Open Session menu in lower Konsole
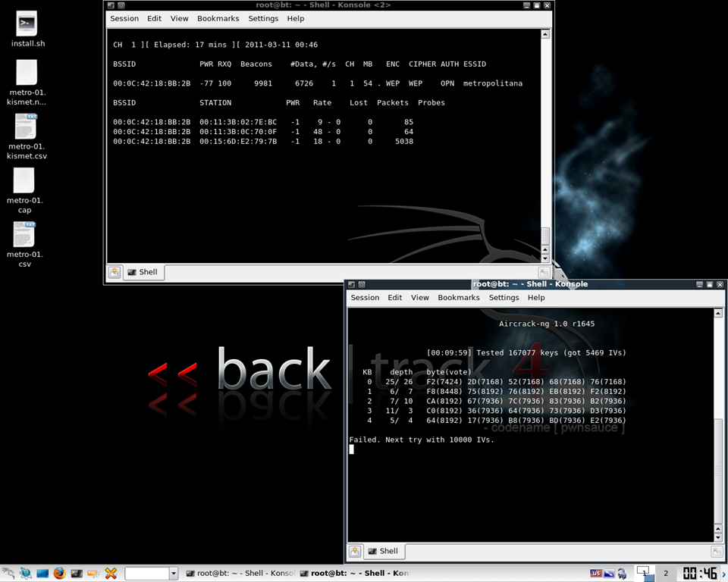Viewport: 728px width, 582px height. pos(365,298)
